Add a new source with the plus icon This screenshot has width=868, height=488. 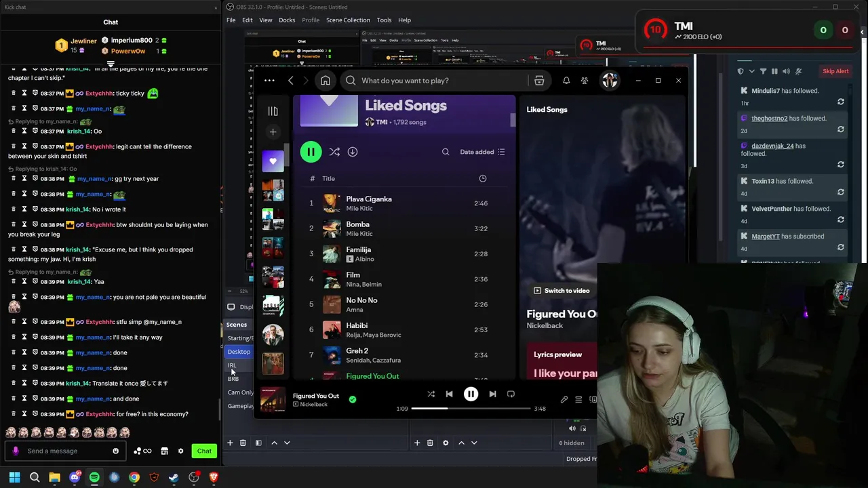tap(417, 443)
